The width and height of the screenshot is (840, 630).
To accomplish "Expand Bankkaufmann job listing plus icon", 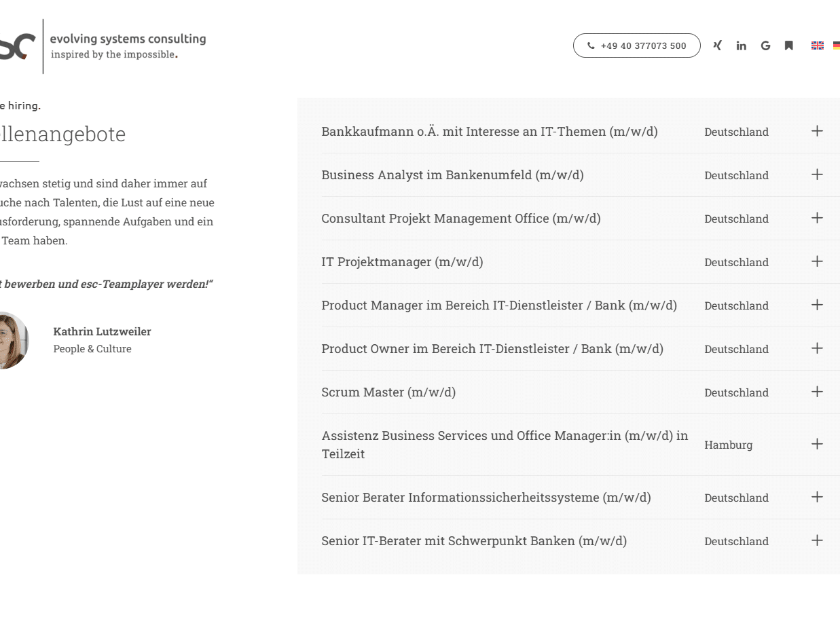I will click(x=817, y=131).
